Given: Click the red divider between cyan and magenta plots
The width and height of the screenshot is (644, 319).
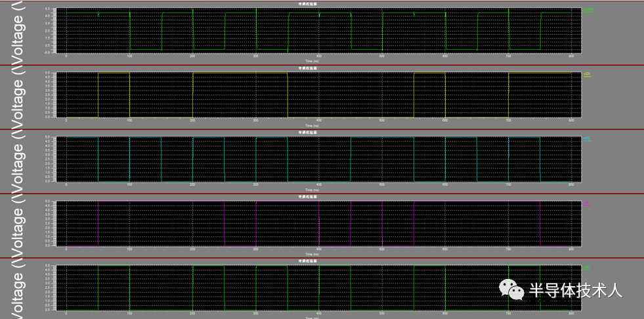Looking at the screenshot, I should 322,194.
